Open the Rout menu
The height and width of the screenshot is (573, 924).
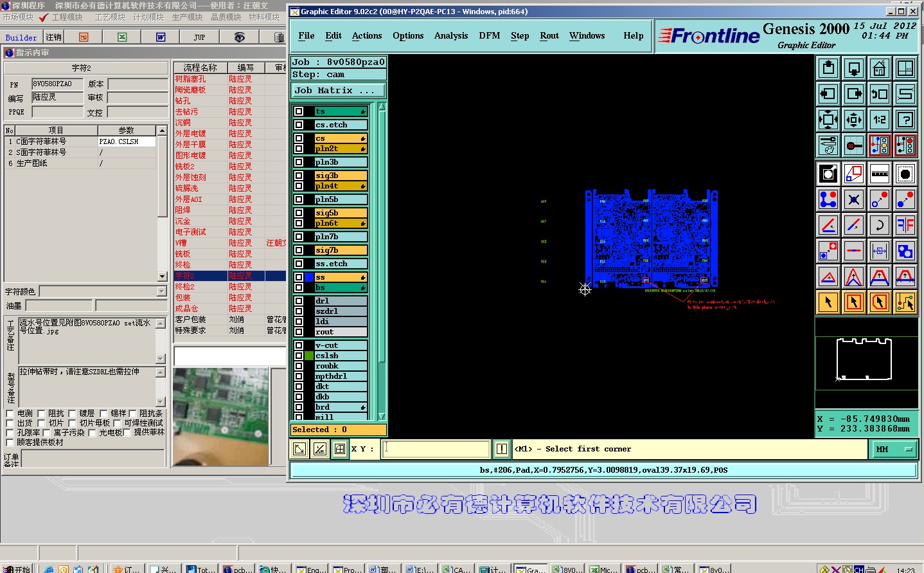click(x=549, y=36)
